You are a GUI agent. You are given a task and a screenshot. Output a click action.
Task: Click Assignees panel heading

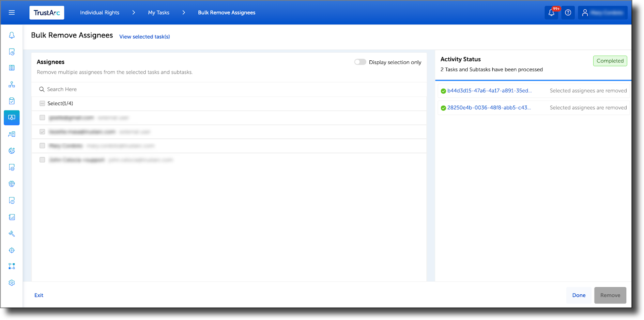point(51,62)
